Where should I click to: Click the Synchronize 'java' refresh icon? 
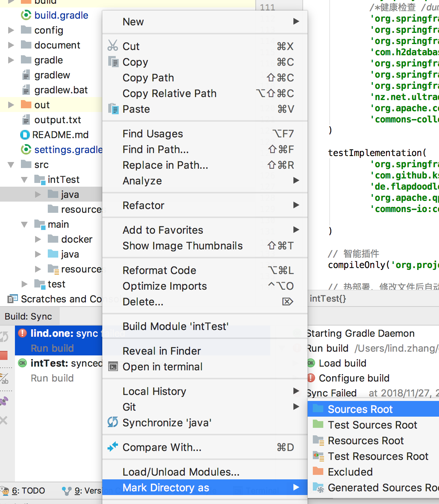(113, 422)
